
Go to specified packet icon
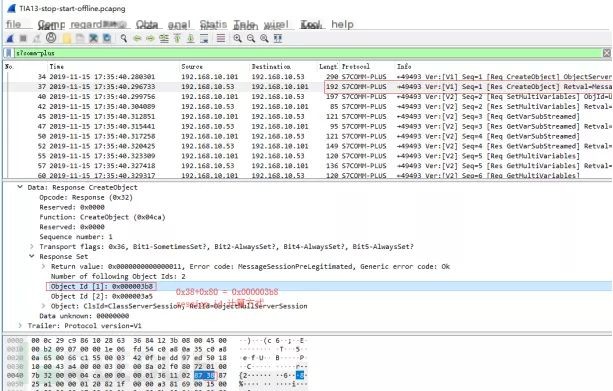pos(164,38)
